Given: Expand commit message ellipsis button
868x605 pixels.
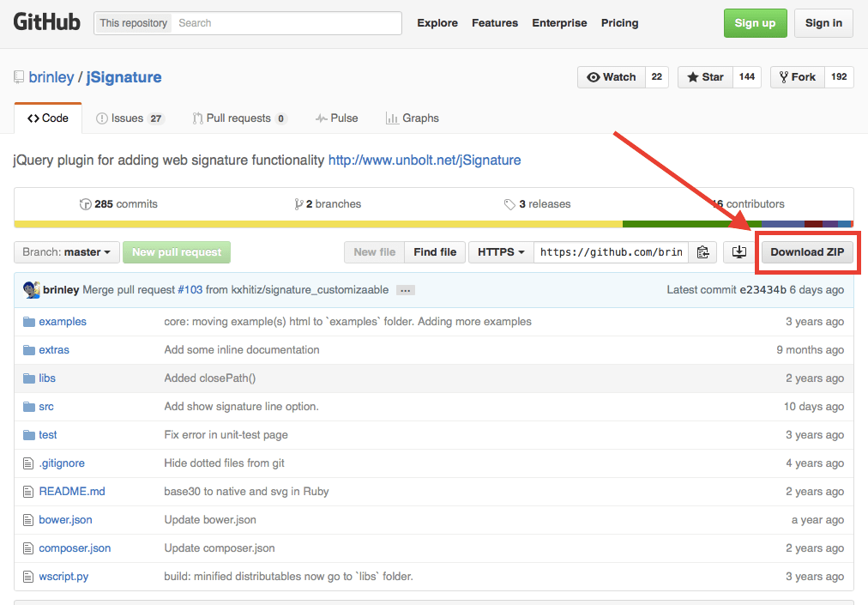Looking at the screenshot, I should point(406,290).
